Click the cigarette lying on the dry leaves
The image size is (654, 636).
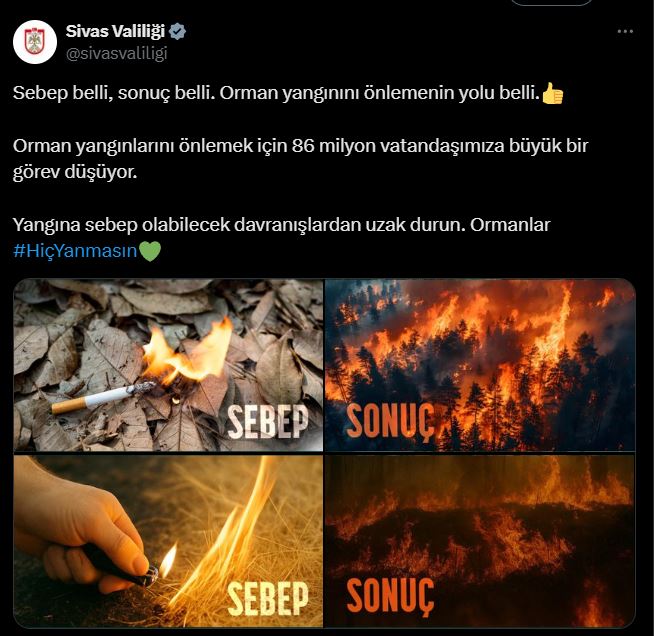(x=103, y=397)
